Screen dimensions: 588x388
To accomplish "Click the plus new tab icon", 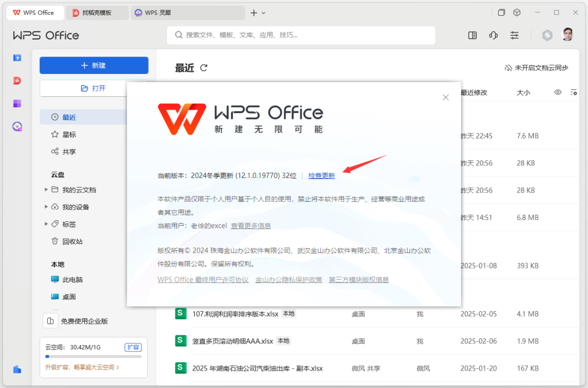I will point(254,13).
